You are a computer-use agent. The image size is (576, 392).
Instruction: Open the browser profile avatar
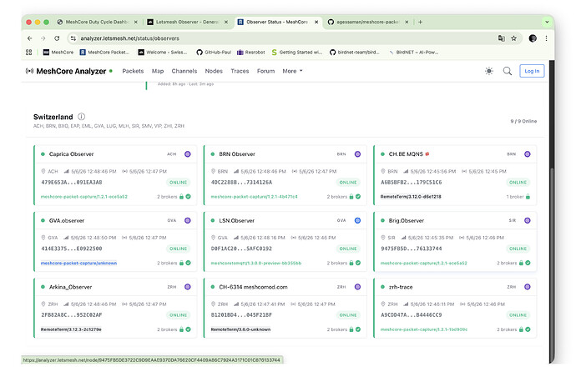click(533, 38)
